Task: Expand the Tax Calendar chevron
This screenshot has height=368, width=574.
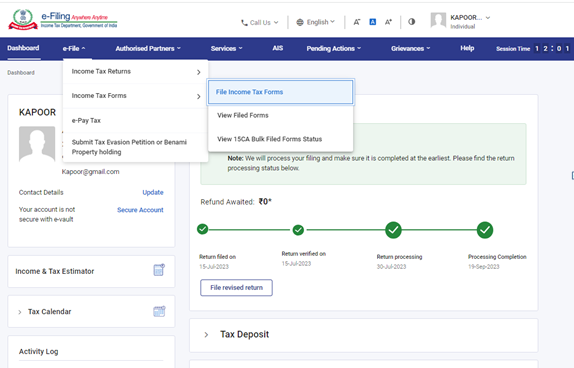Action: 20,312
